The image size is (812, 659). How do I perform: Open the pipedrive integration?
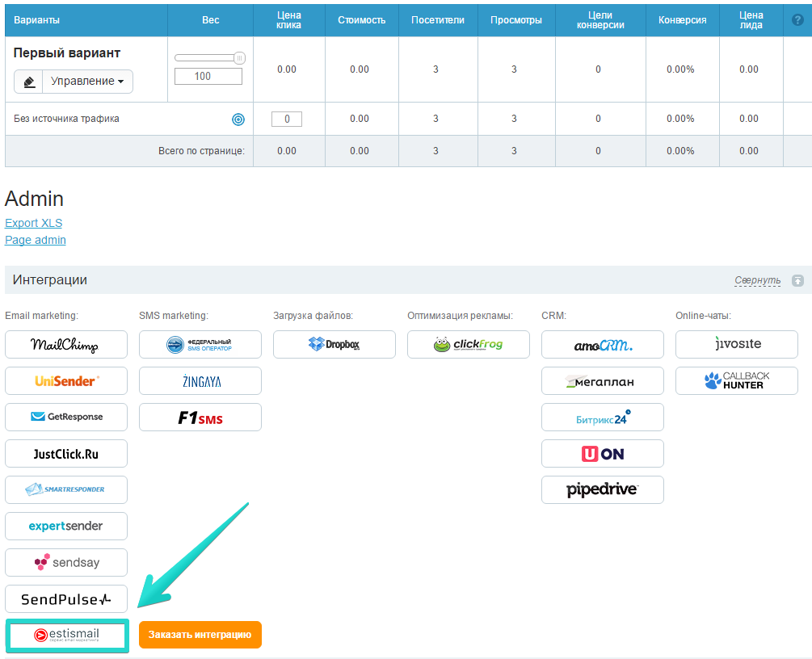pos(603,489)
